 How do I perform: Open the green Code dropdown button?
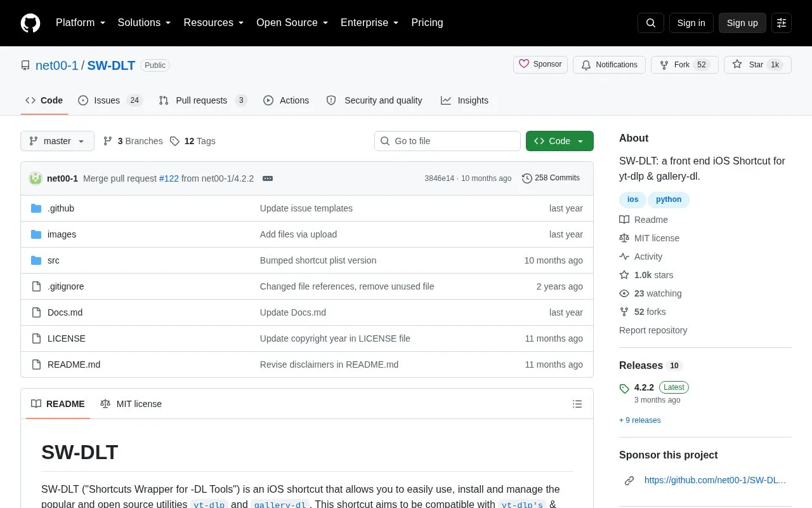pos(560,141)
